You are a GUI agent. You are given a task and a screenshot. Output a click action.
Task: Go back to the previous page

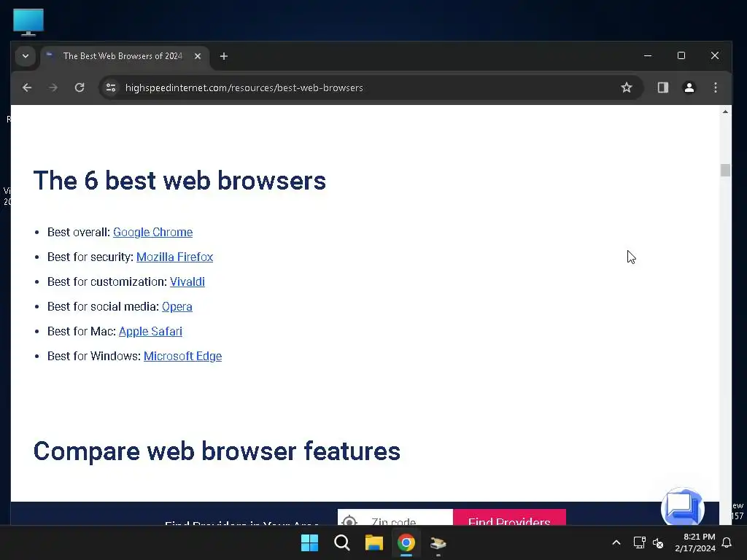[27, 87]
